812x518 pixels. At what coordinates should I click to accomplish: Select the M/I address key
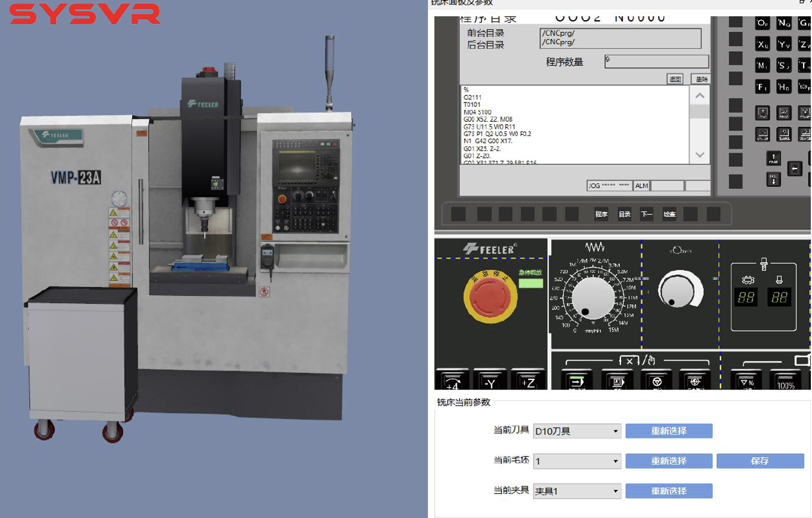coord(763,65)
